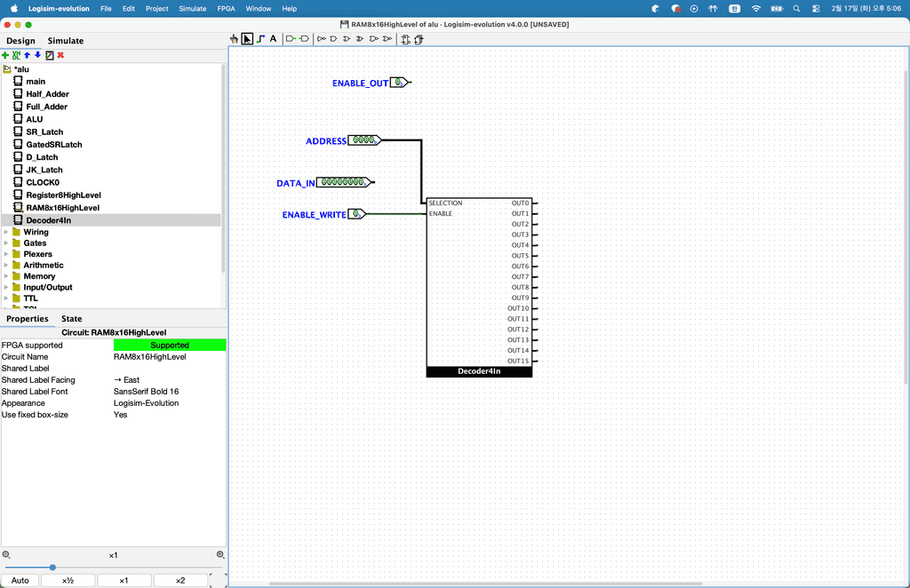
Task: Click the red Remove Circuit X icon
Action: coord(60,55)
